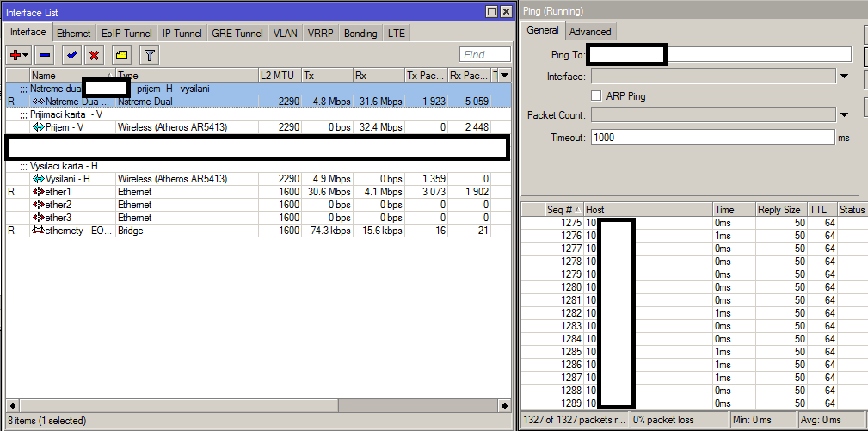Expand the Packet Count dropdown arrow
868x431 pixels.
[x=844, y=115]
